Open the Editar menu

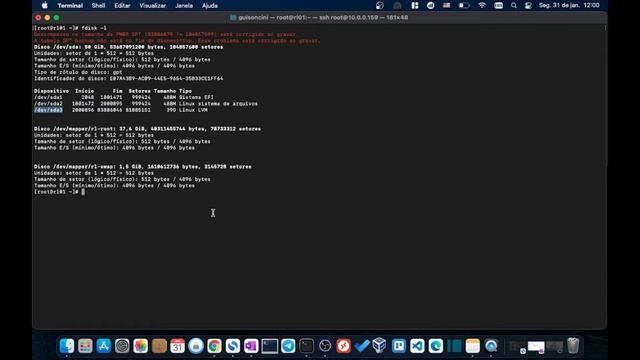(122, 6)
